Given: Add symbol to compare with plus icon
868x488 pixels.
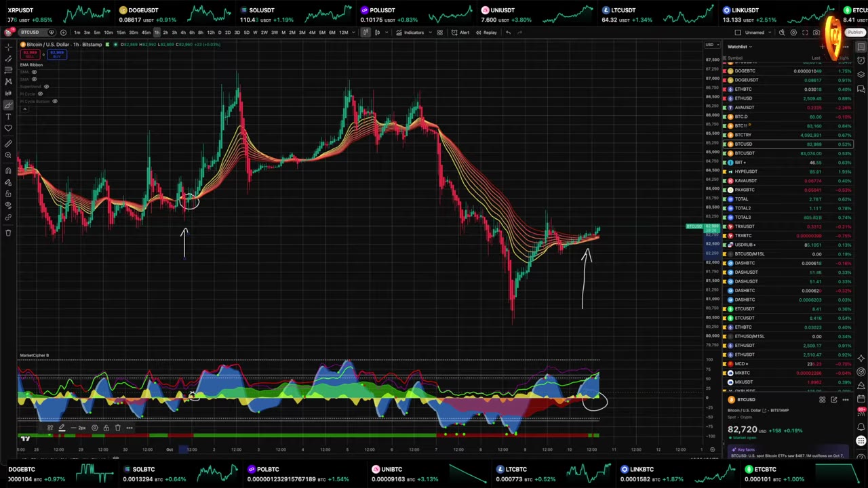Looking at the screenshot, I should [x=63, y=33].
